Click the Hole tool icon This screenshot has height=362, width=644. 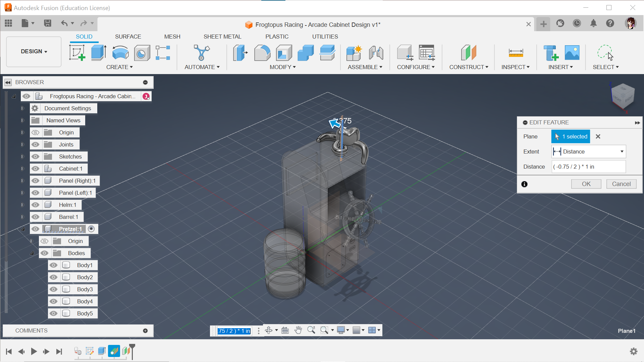tap(142, 53)
